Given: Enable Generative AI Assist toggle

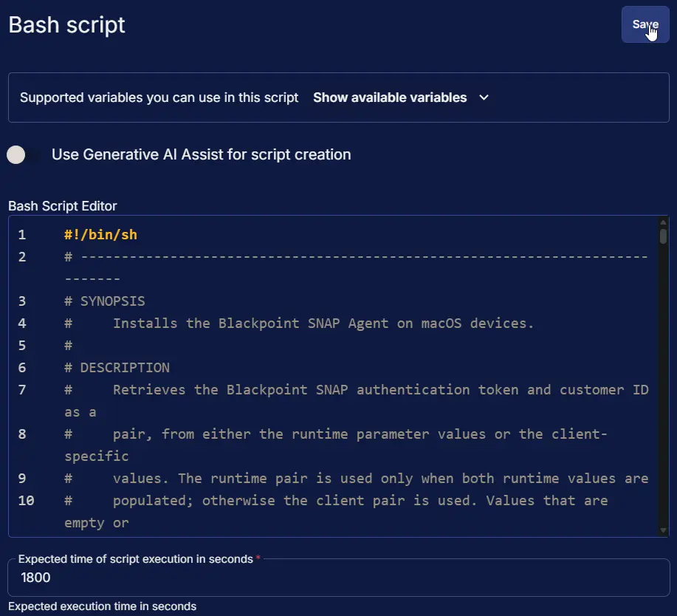Looking at the screenshot, I should coord(22,154).
